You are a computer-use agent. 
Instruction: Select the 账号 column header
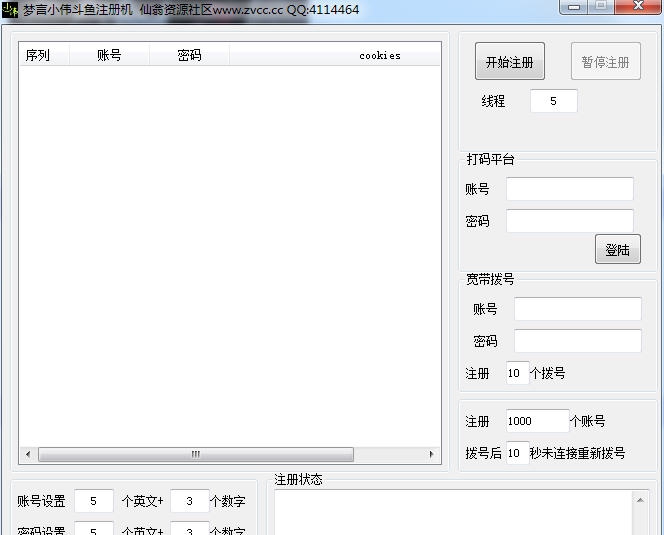point(109,55)
